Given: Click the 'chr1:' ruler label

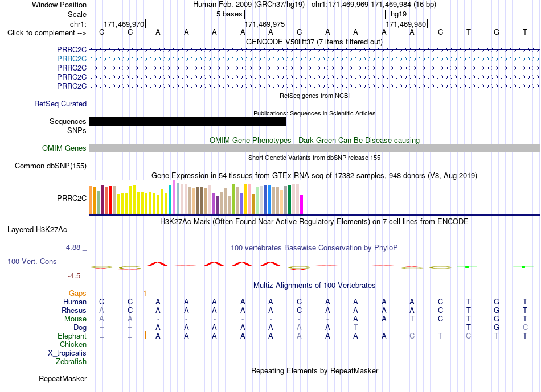Looking at the screenshot, I should click(78, 24).
